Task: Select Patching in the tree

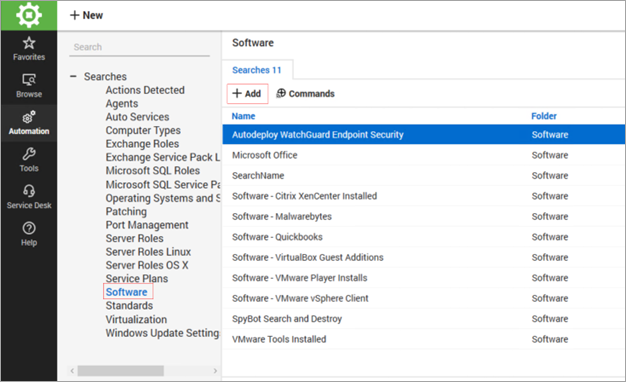Action: 126,211
